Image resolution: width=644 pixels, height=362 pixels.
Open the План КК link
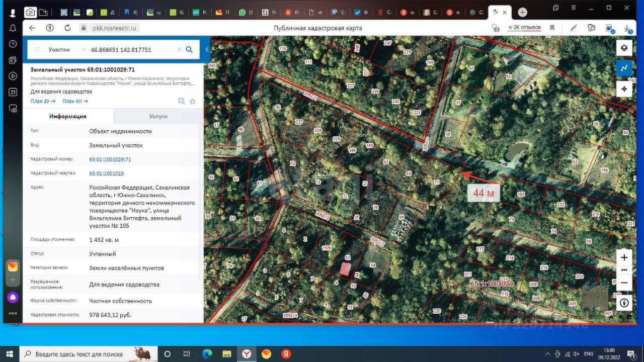click(x=75, y=101)
